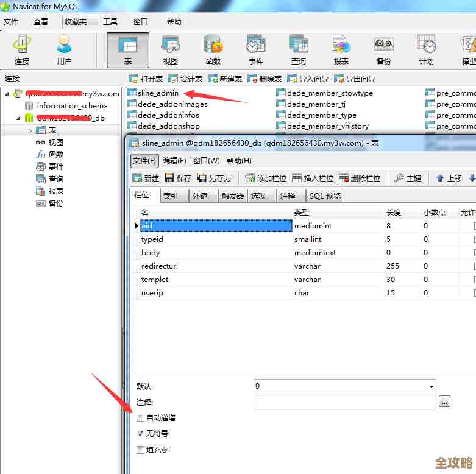
Task: Open the 函数 functions toolbar button
Action: coord(213,50)
